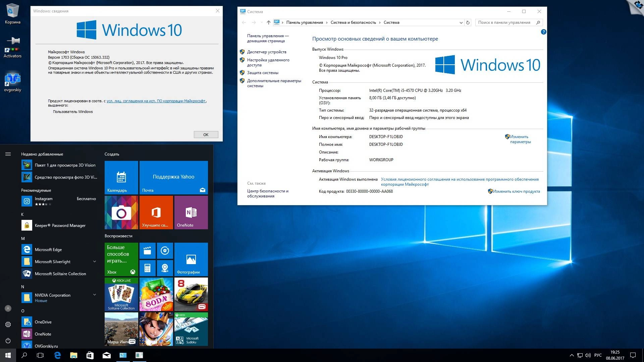Launch Microsoft Edge from the taskbar
This screenshot has height=362, width=644.
tap(57, 355)
